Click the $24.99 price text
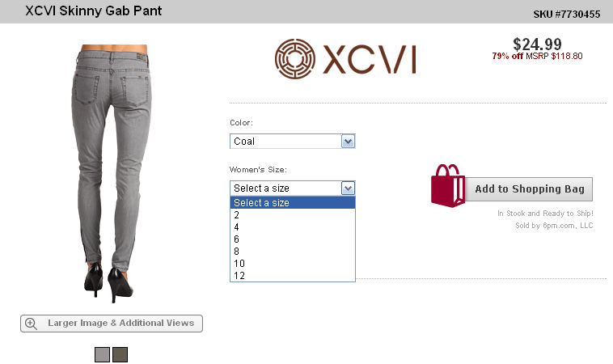Image resolution: width=613 pixels, height=364 pixels. pos(537,44)
